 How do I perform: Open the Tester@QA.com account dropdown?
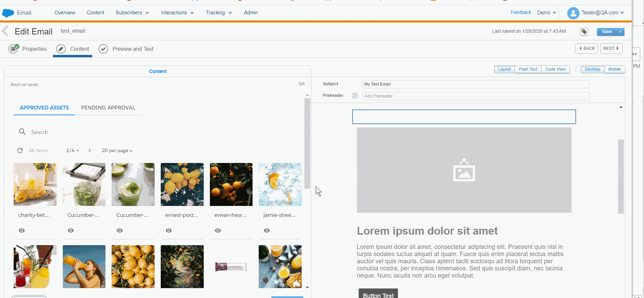[603, 13]
